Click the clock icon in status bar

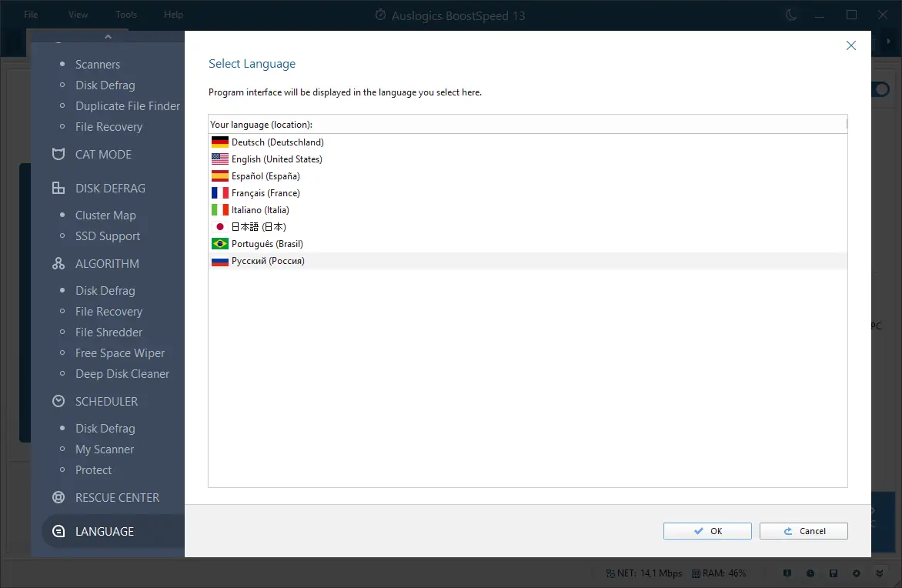(810, 573)
